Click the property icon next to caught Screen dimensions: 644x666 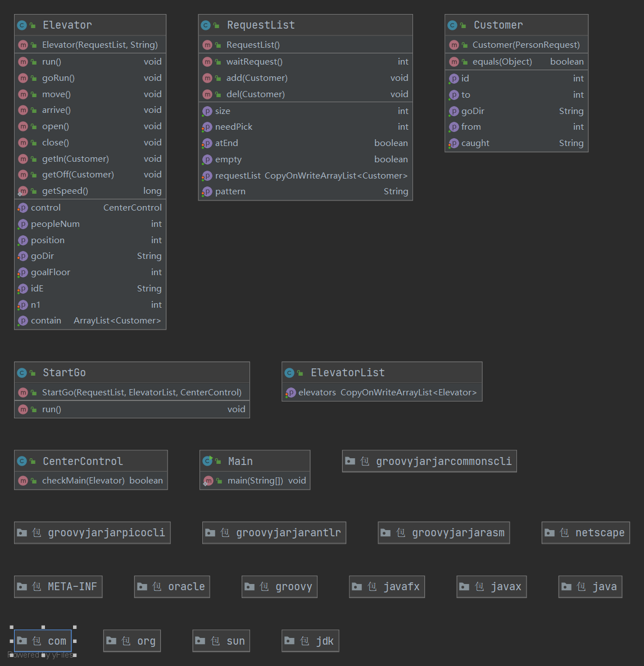pos(453,144)
